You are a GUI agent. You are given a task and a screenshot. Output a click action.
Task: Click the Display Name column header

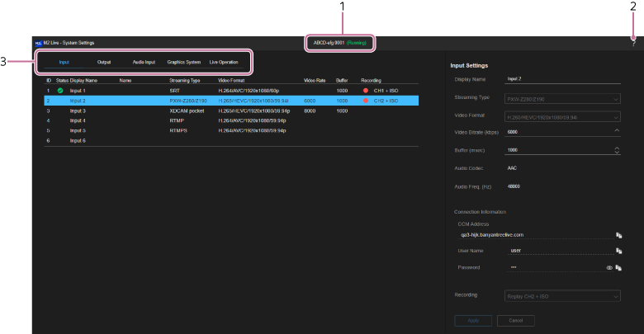pyautogui.click(x=83, y=81)
